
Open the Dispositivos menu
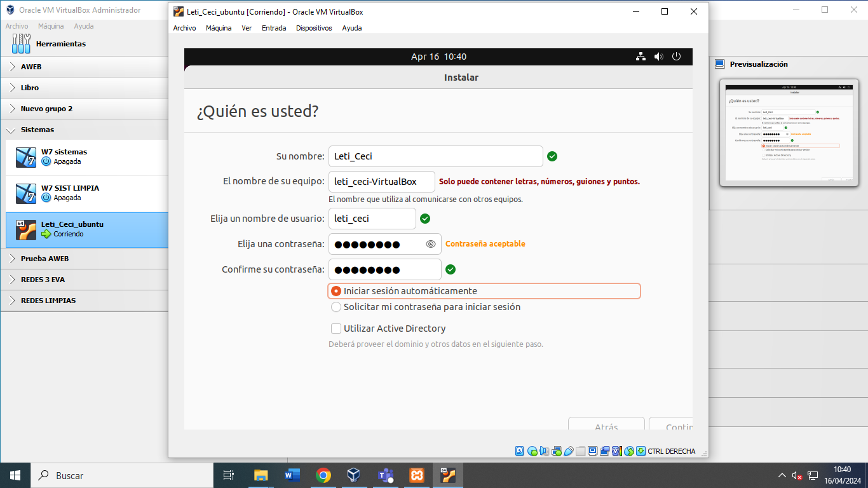pos(314,28)
